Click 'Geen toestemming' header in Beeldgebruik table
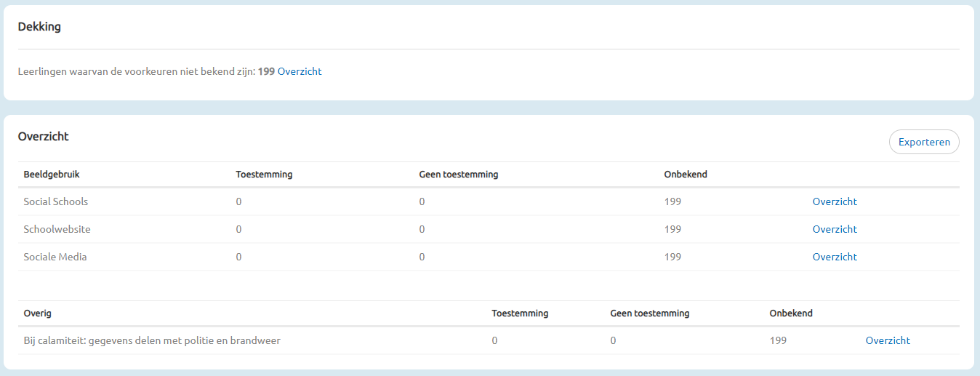Viewport: 980px width, 376px height. pyautogui.click(x=459, y=175)
